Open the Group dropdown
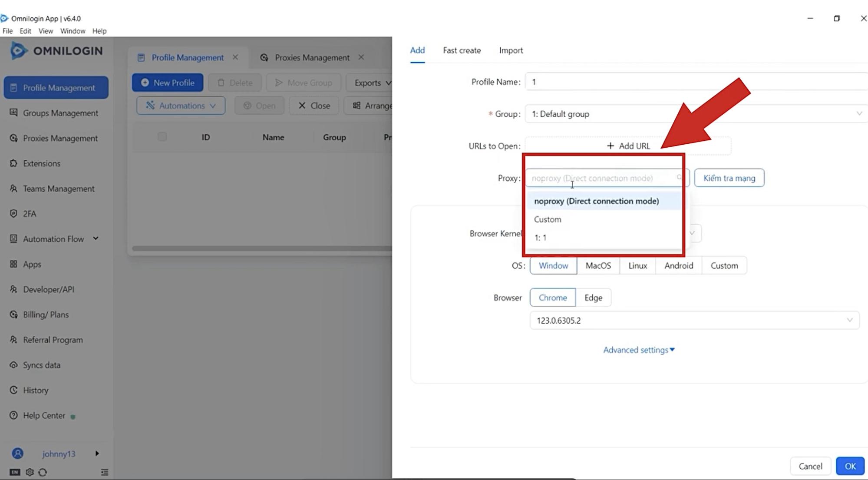868x480 pixels. pyautogui.click(x=696, y=114)
